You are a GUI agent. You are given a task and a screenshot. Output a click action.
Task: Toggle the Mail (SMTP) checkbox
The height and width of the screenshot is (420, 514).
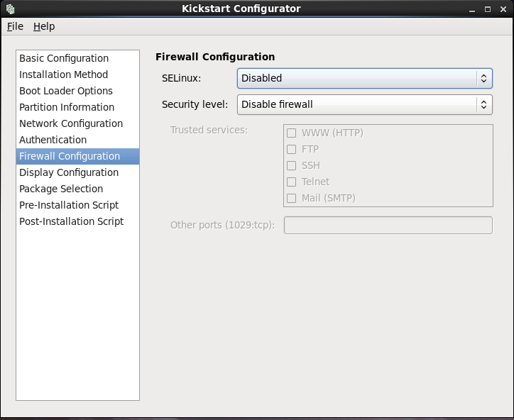tap(291, 198)
